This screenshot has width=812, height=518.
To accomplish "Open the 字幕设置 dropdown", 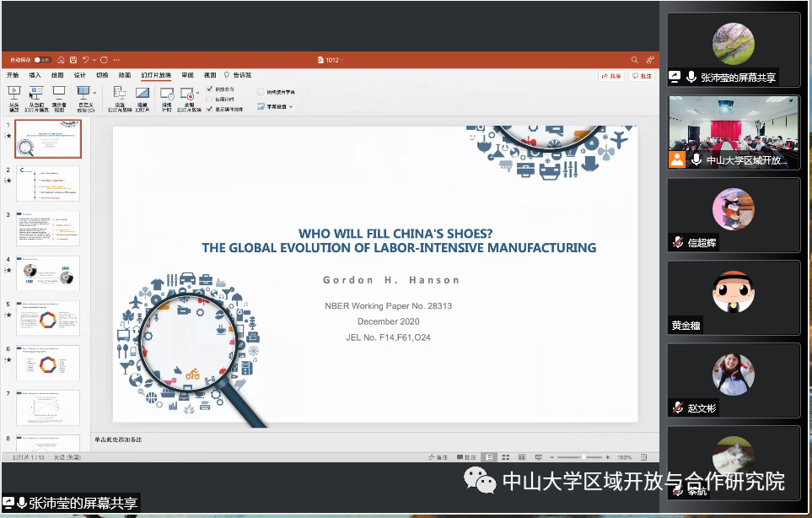I will click(x=293, y=106).
